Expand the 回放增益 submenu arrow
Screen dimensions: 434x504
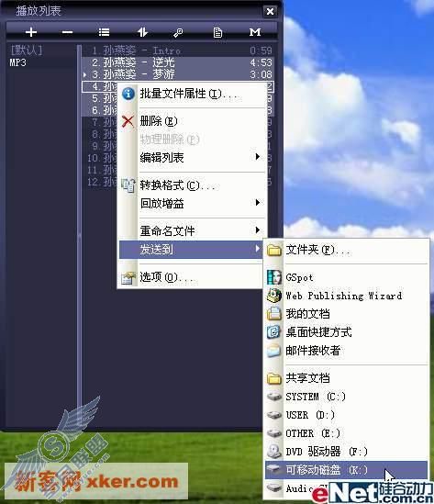(x=257, y=203)
